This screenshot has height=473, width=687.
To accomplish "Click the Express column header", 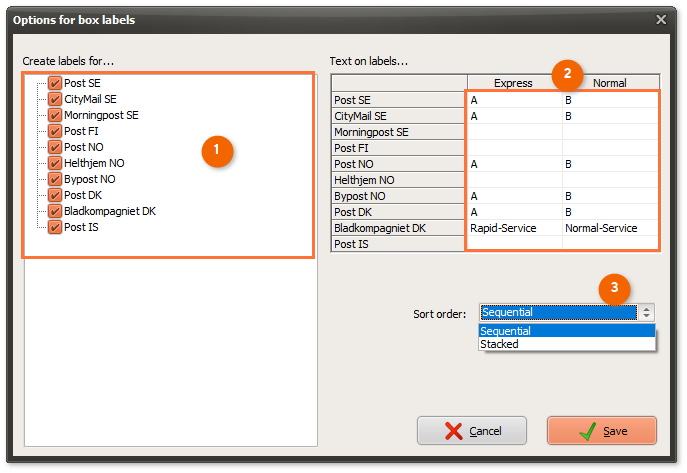I will tap(513, 83).
